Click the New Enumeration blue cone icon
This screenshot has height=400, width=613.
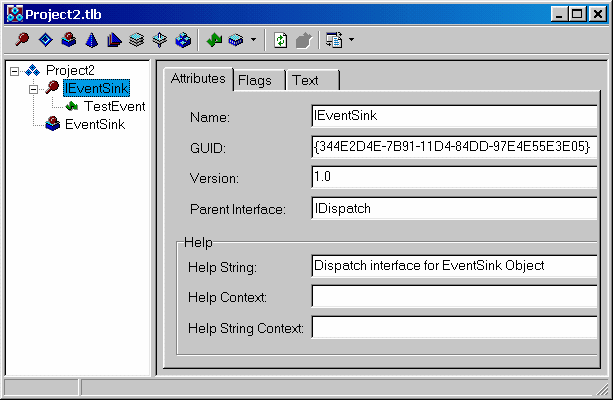(91, 41)
